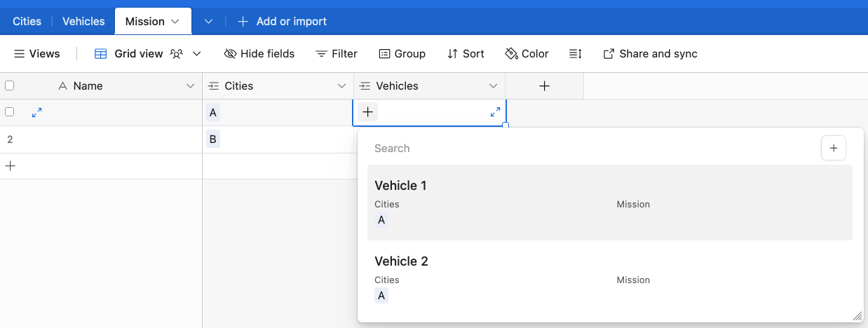Add a new row with plus icon
The height and width of the screenshot is (328, 868).
coord(11,166)
